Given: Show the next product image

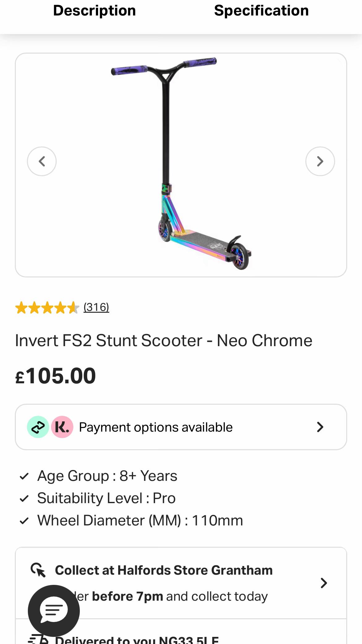Looking at the screenshot, I should point(320,161).
